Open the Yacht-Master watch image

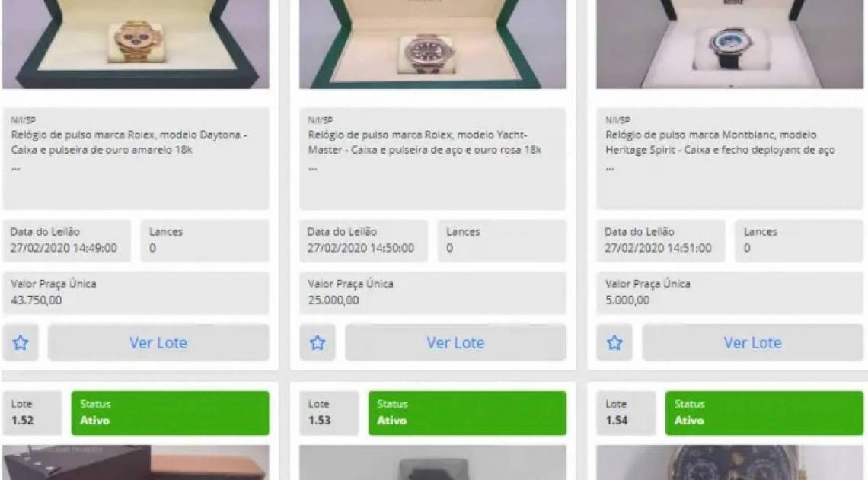[433, 44]
